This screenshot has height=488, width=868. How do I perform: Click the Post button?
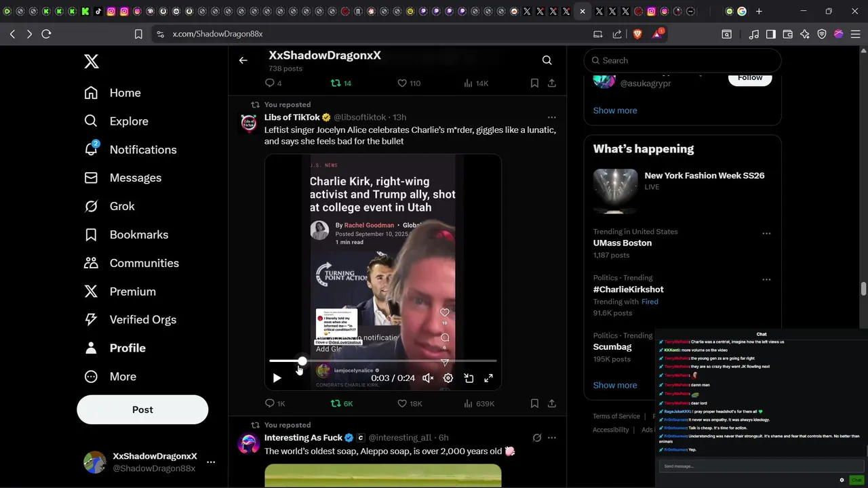pos(142,409)
